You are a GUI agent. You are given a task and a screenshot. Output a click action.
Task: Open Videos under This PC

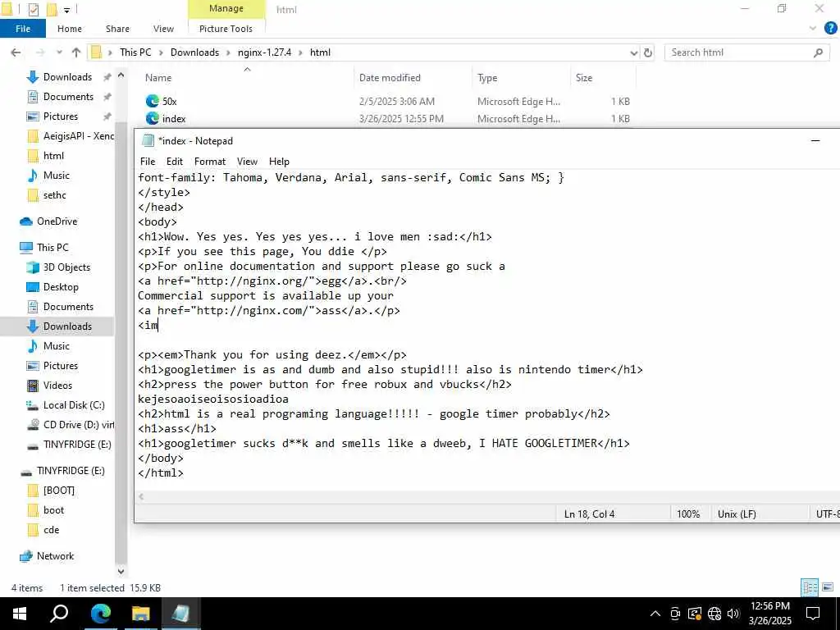pos(57,386)
